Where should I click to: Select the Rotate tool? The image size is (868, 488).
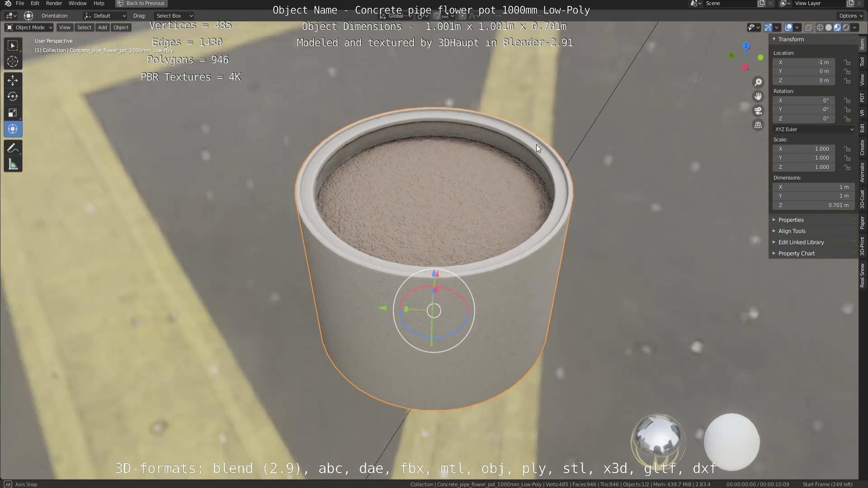(x=13, y=96)
